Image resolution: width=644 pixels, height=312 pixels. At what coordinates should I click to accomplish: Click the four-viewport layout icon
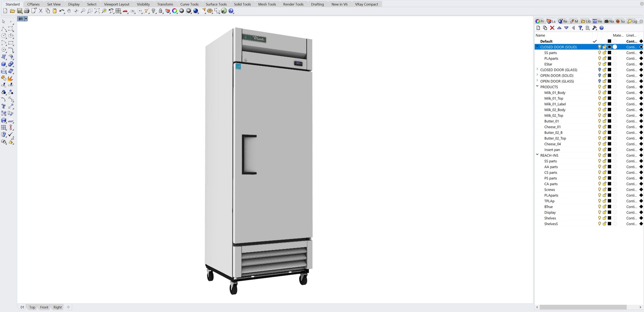pyautogui.click(x=118, y=11)
